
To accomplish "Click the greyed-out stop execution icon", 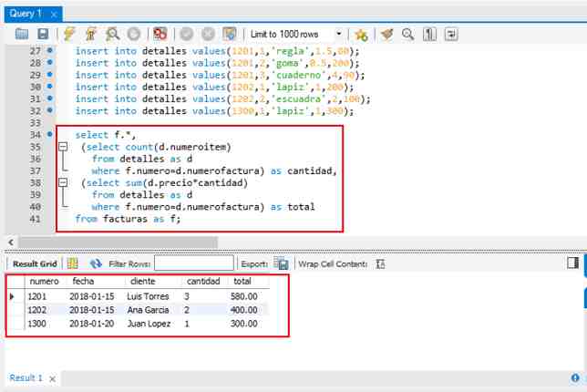I will coord(134,35).
